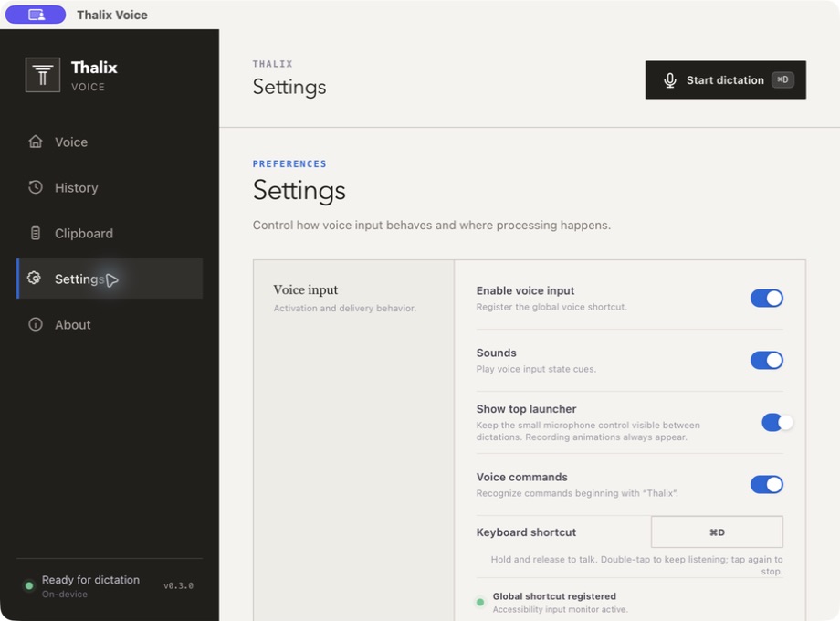Click the Clipboard icon in sidebar
The image size is (840, 621).
36,233
